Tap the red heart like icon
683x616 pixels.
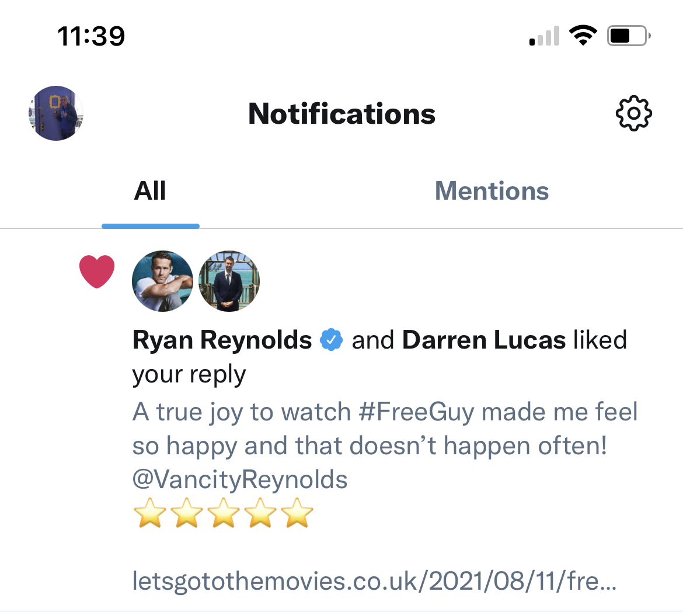[x=97, y=272]
